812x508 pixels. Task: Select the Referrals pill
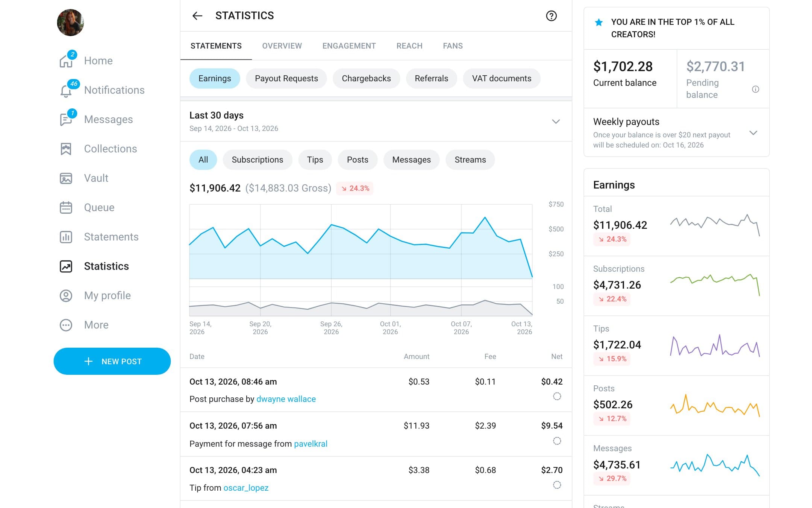click(x=432, y=79)
